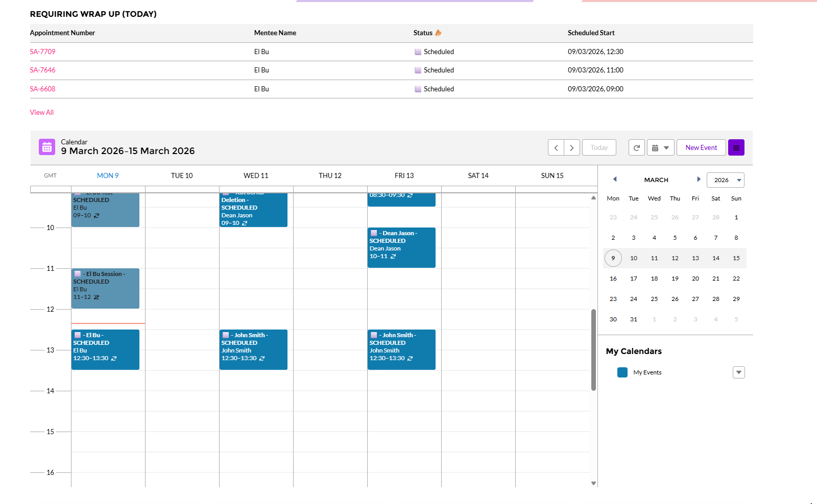Viewport: 817px width, 504px height.
Task: Select the Mentee Name column header
Action: click(x=275, y=33)
